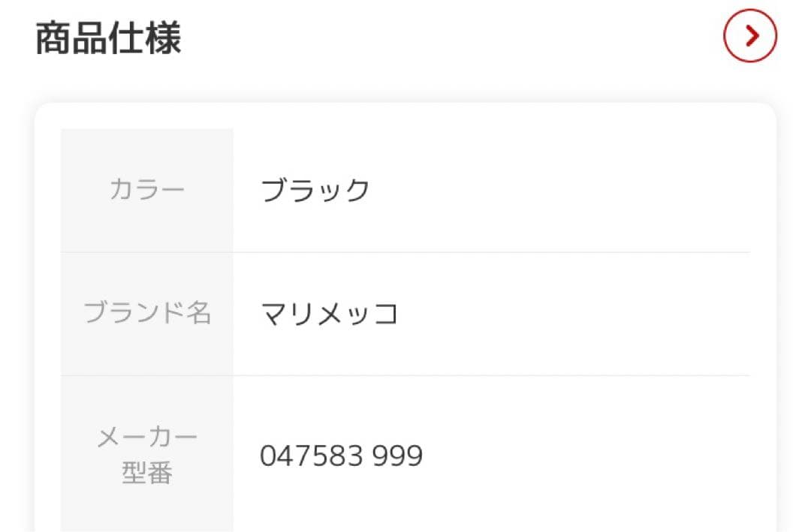Screen dimensions: 811x532
Task: Click the navigation arrow beside the section title
Action: point(749,35)
